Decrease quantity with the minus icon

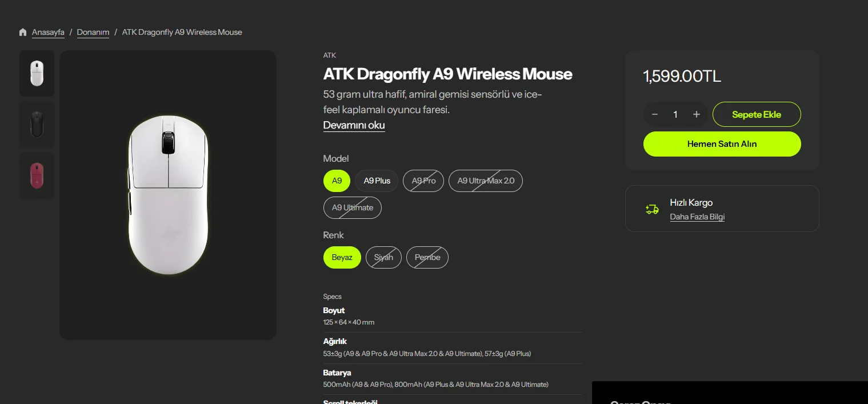pos(655,114)
